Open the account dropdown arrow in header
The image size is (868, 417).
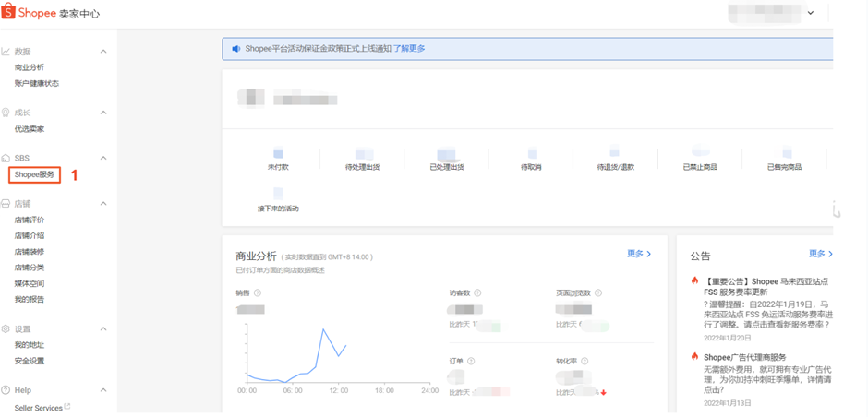click(811, 13)
